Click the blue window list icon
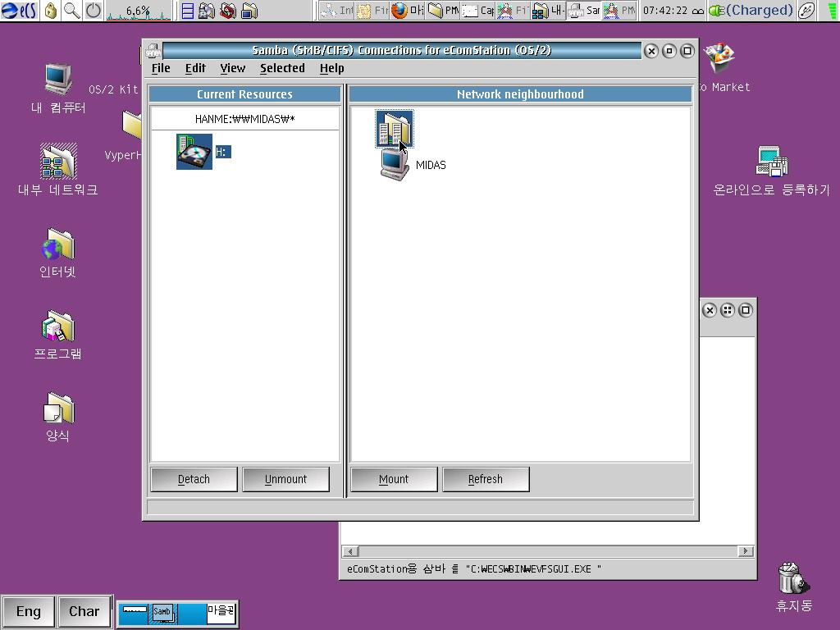840x630 pixels. [x=188, y=11]
